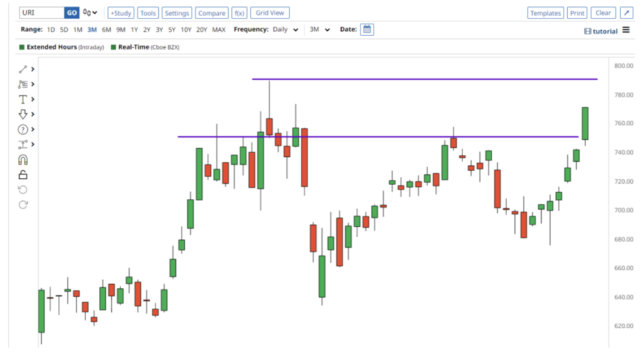Screen dimensions: 644x355
Task: Select the 1Y range
Action: [135, 30]
